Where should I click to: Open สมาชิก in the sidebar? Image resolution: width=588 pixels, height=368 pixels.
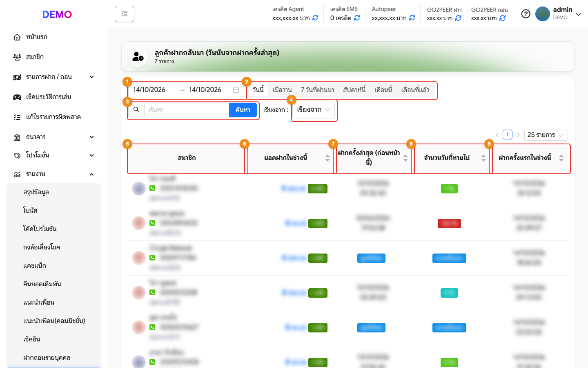tap(54, 57)
